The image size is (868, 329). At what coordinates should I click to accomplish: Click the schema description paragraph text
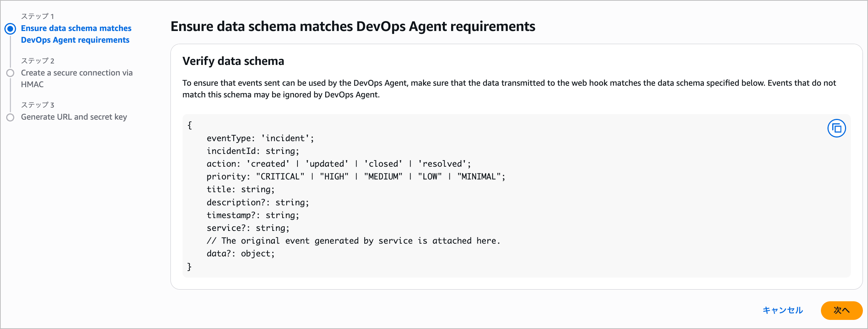[x=509, y=89]
